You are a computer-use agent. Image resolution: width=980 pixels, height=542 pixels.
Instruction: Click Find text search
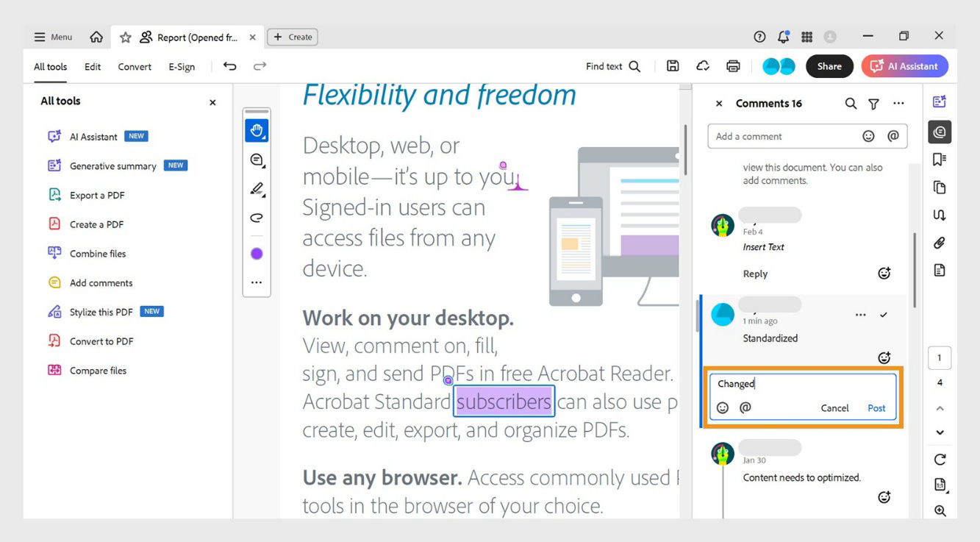pos(613,66)
